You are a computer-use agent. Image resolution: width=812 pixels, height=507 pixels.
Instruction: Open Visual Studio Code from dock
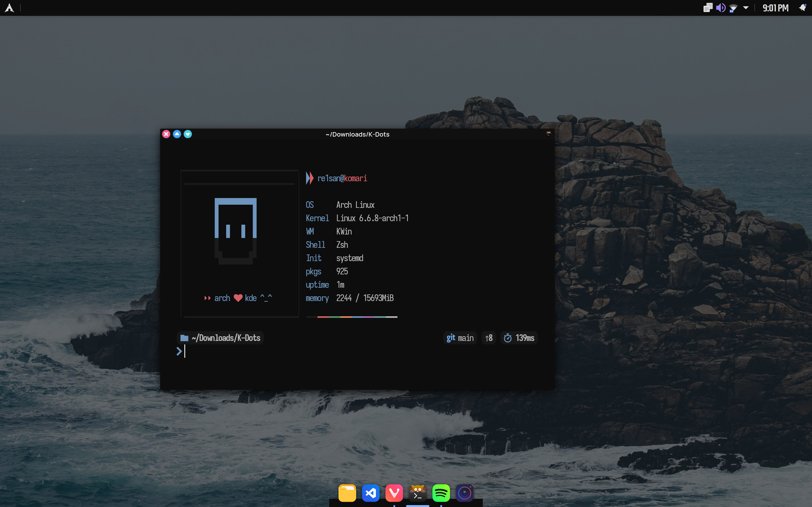[370, 493]
